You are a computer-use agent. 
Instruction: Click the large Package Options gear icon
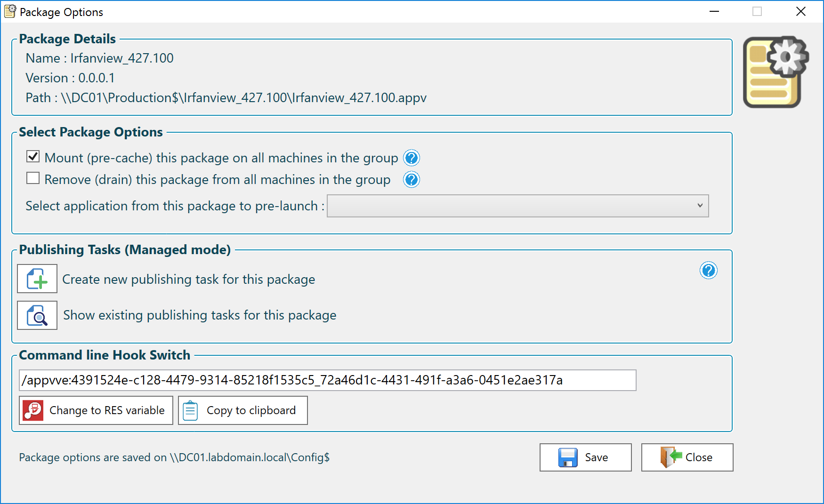point(775,72)
